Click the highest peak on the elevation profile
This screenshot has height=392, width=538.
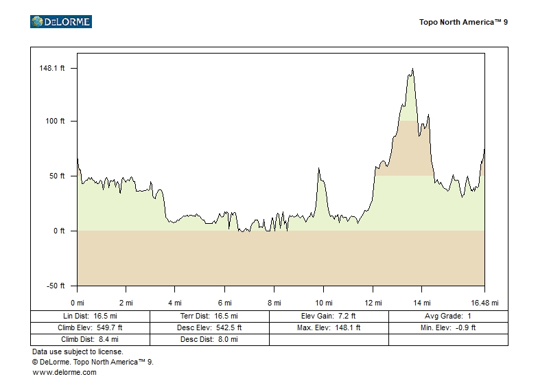click(412, 69)
